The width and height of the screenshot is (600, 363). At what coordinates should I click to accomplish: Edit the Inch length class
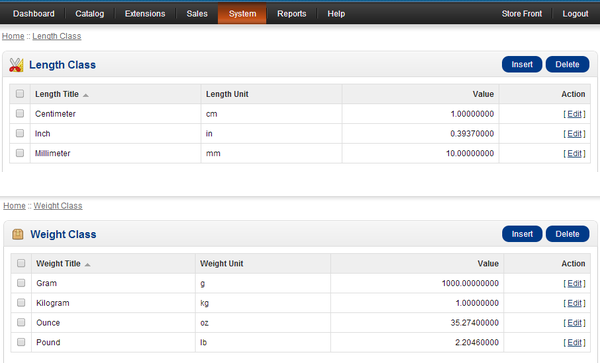[574, 133]
